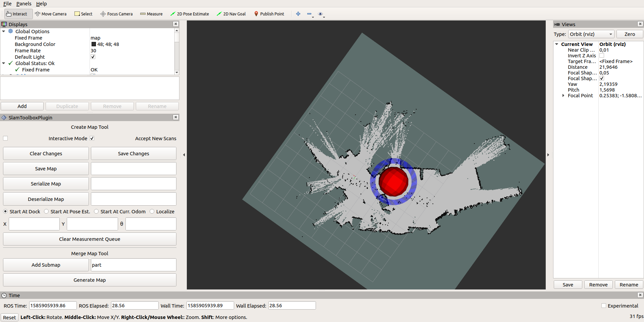The image size is (644, 322).
Task: Expand the Focal Point entry
Action: click(563, 95)
